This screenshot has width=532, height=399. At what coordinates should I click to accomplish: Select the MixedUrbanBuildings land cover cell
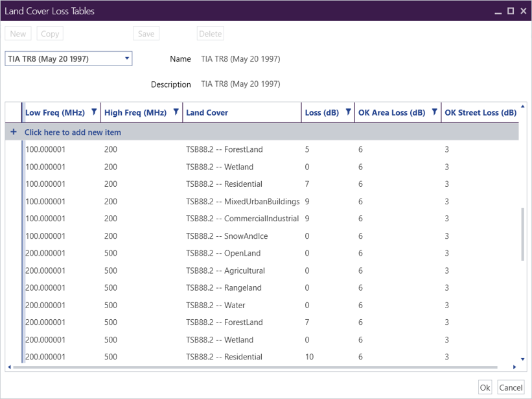point(242,201)
